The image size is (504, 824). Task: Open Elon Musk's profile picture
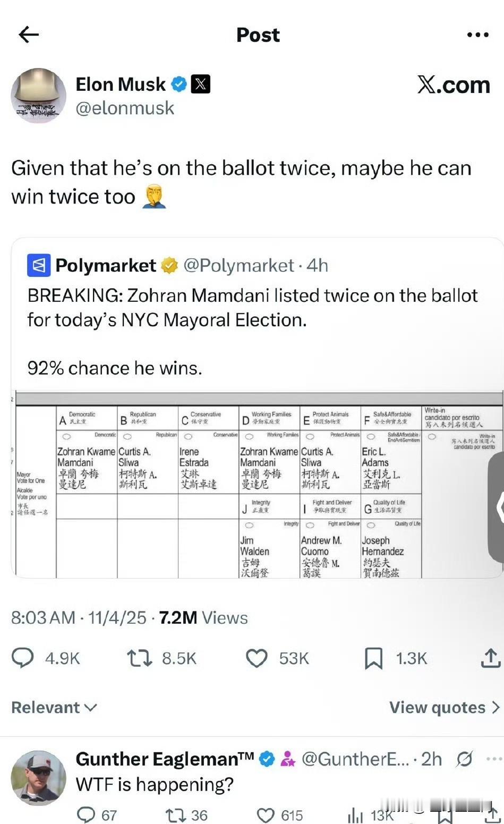tap(38, 96)
